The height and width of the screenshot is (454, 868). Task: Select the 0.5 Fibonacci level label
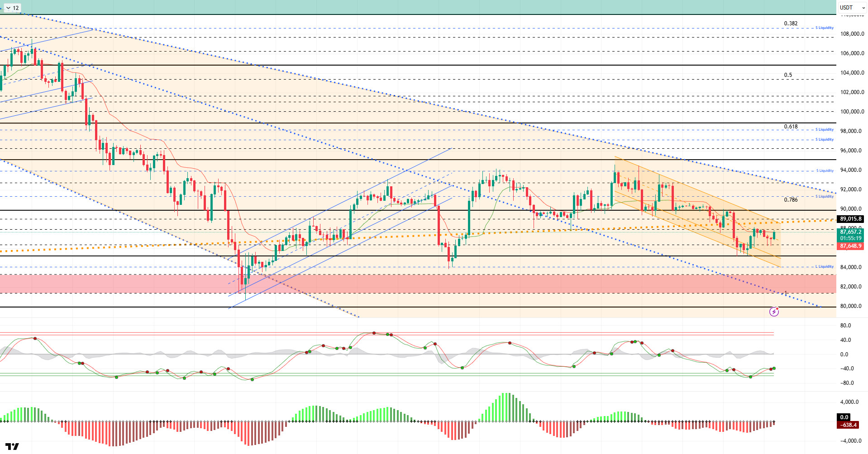tap(788, 75)
